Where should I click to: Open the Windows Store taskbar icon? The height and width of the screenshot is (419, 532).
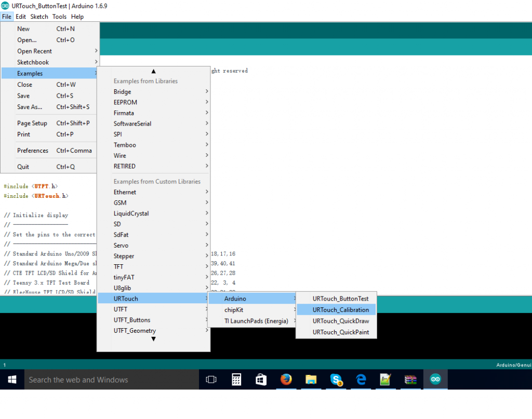pyautogui.click(x=261, y=380)
